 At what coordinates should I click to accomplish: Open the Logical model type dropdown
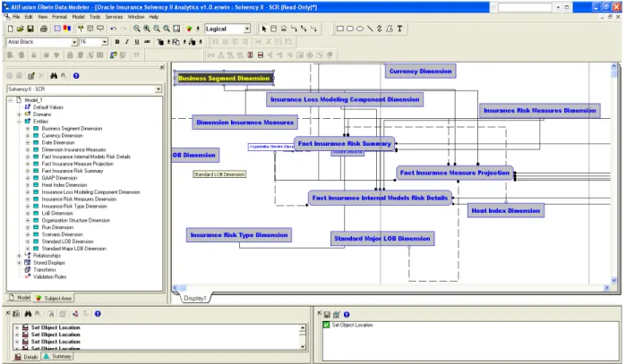tap(247, 29)
